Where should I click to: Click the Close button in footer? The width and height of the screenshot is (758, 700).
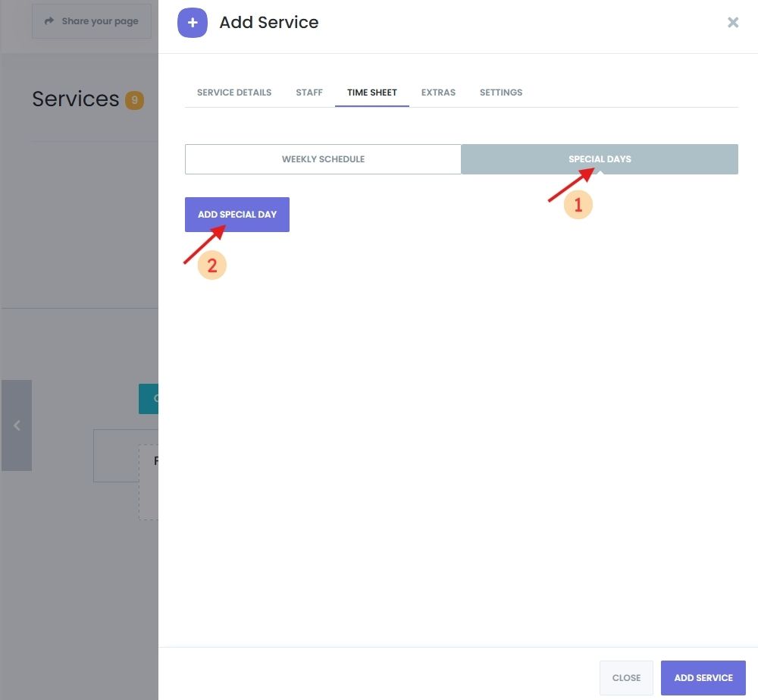click(626, 678)
